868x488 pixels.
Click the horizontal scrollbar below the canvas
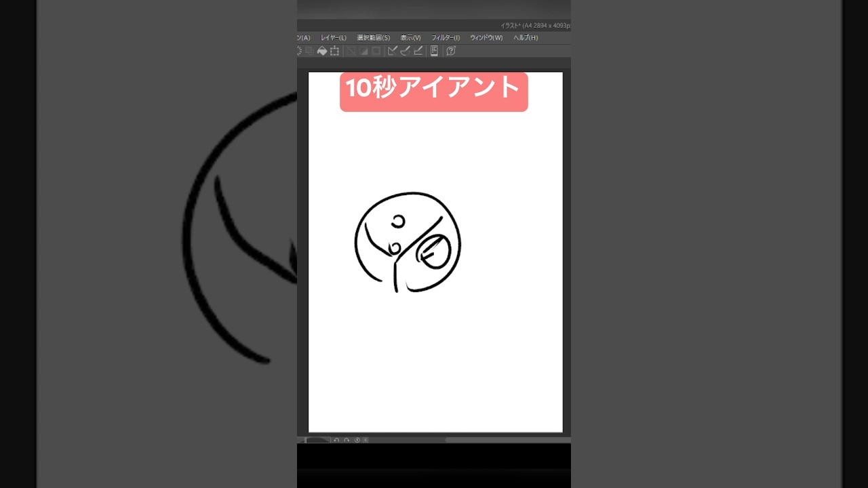coord(509,439)
